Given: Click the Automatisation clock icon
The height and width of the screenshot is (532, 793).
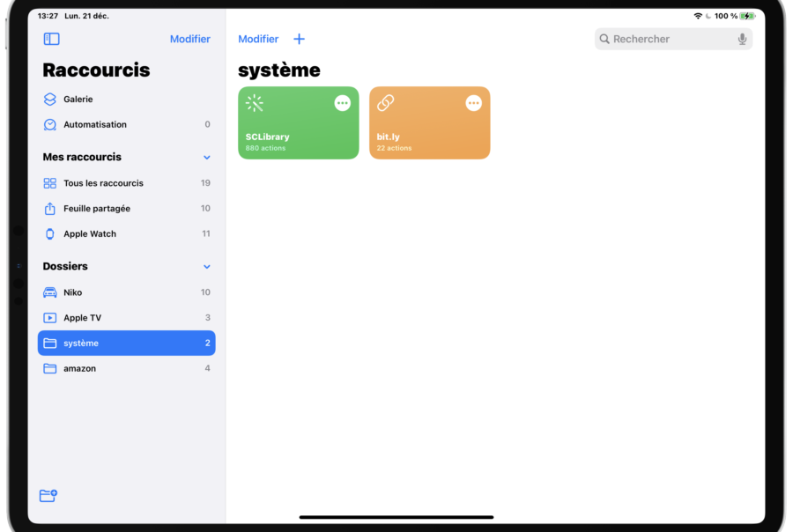Looking at the screenshot, I should [x=50, y=124].
